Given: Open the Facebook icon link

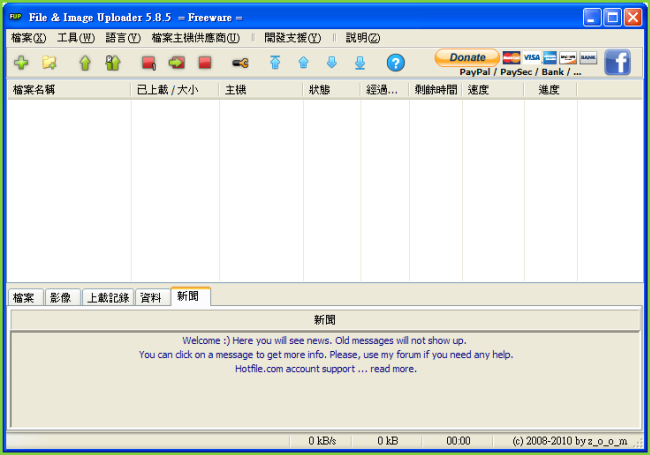Looking at the screenshot, I should (617, 62).
